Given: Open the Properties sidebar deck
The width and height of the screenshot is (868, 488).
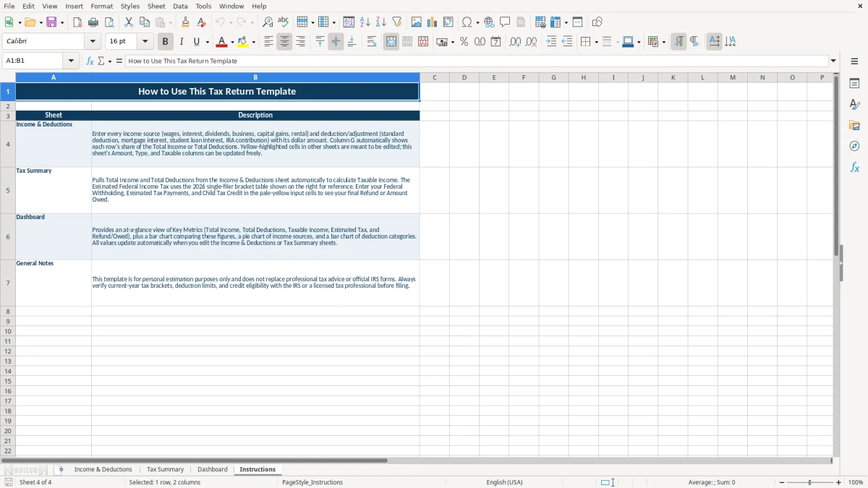Looking at the screenshot, I should point(854,83).
